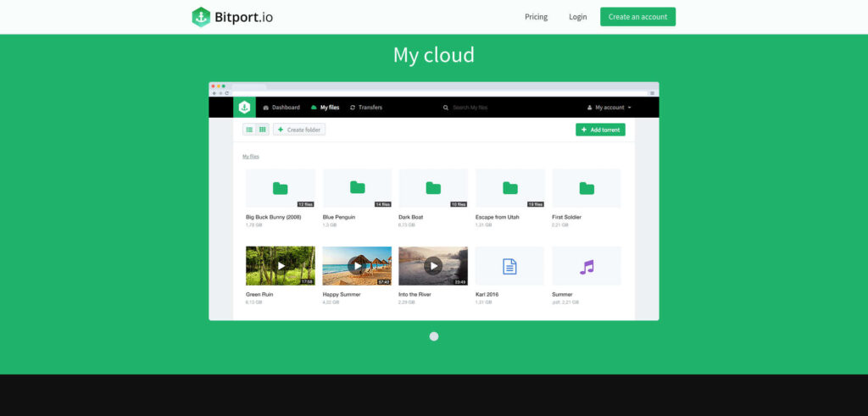This screenshot has width=868, height=416.
Task: Switch to the My files tab
Action: click(x=325, y=108)
